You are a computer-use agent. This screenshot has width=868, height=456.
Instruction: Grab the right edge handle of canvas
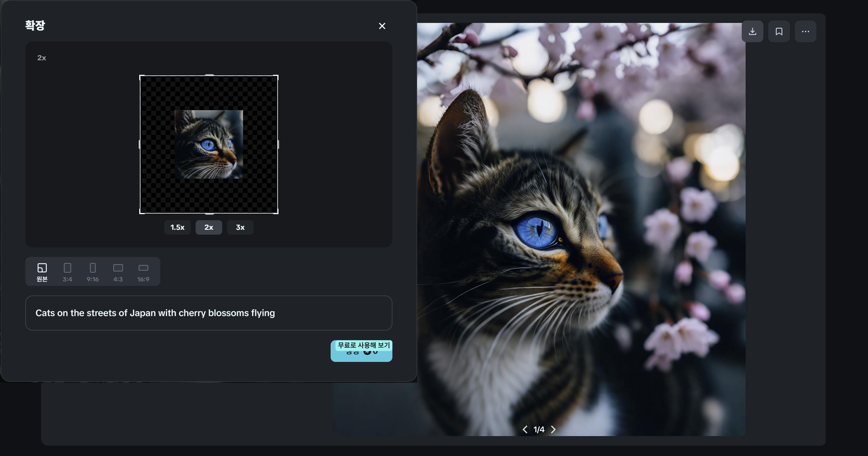(x=278, y=144)
